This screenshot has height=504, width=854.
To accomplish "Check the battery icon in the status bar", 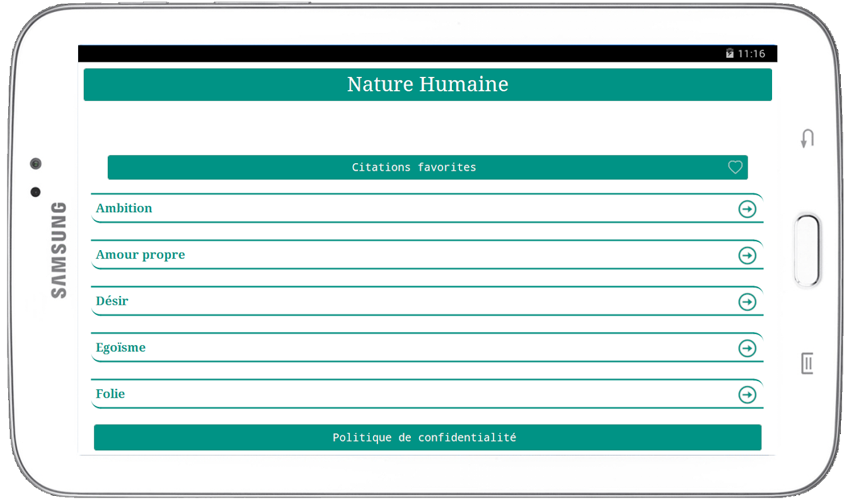I will 730,54.
